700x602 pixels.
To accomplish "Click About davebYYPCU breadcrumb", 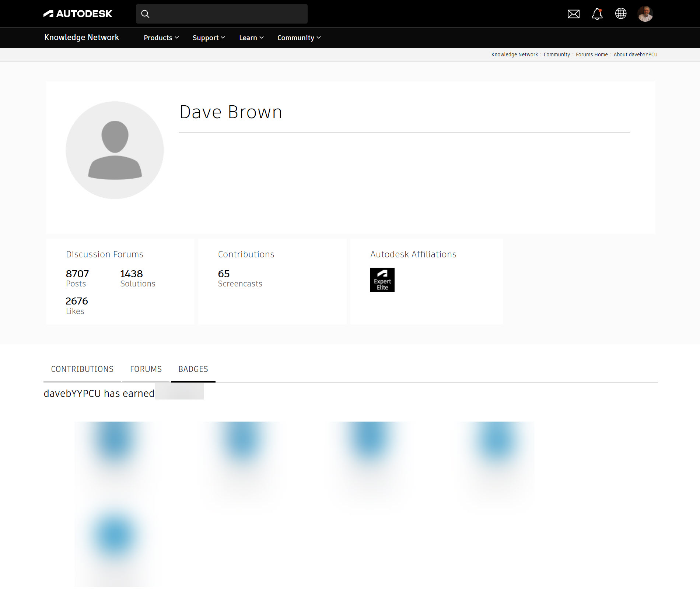I will [636, 54].
